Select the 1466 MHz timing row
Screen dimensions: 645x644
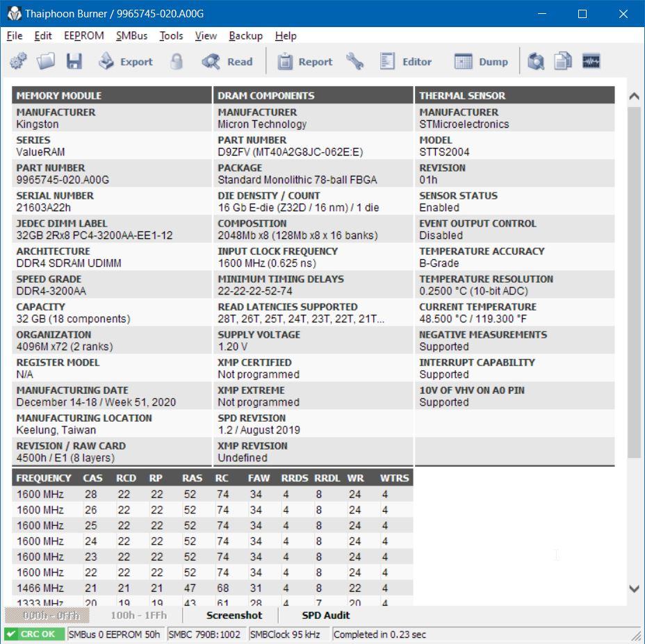pos(212,588)
